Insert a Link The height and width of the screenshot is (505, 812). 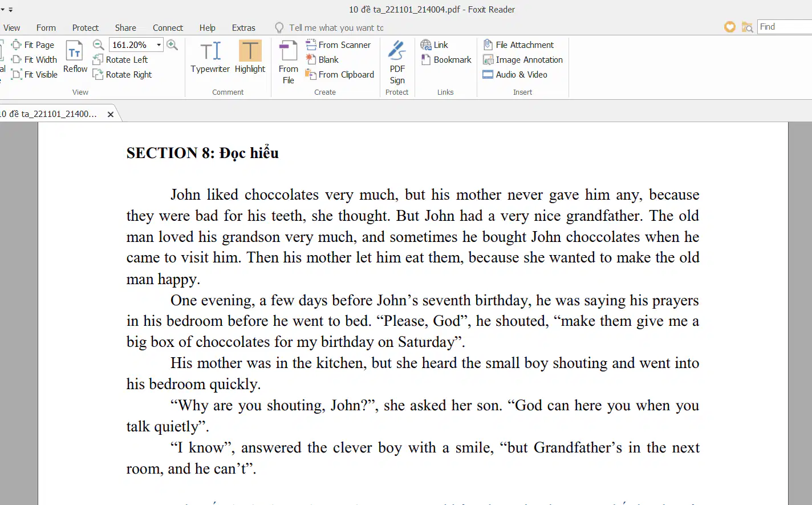[x=435, y=45]
